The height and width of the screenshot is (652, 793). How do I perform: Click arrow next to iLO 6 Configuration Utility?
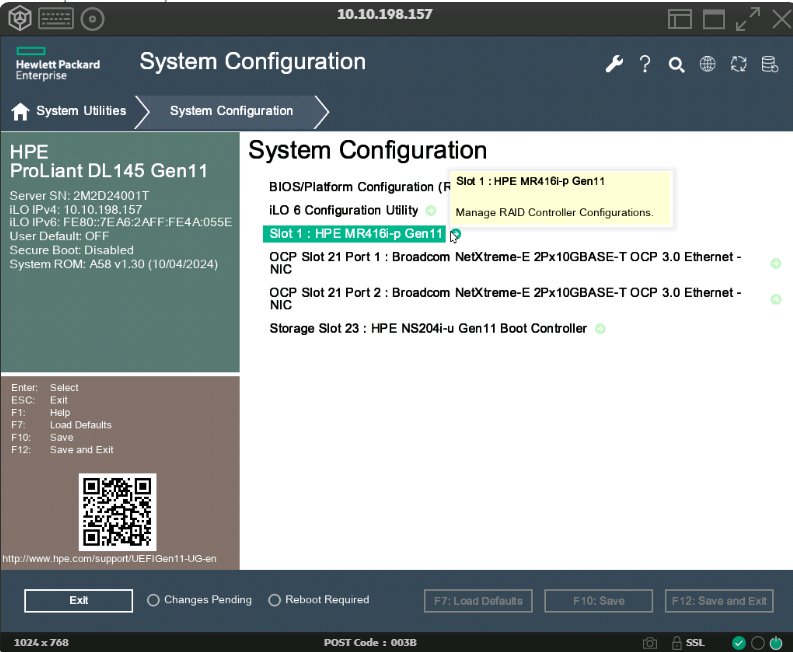[x=431, y=210]
